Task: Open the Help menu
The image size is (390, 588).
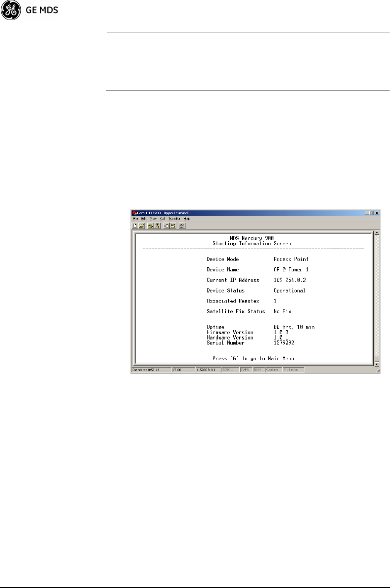Action: [x=187, y=219]
